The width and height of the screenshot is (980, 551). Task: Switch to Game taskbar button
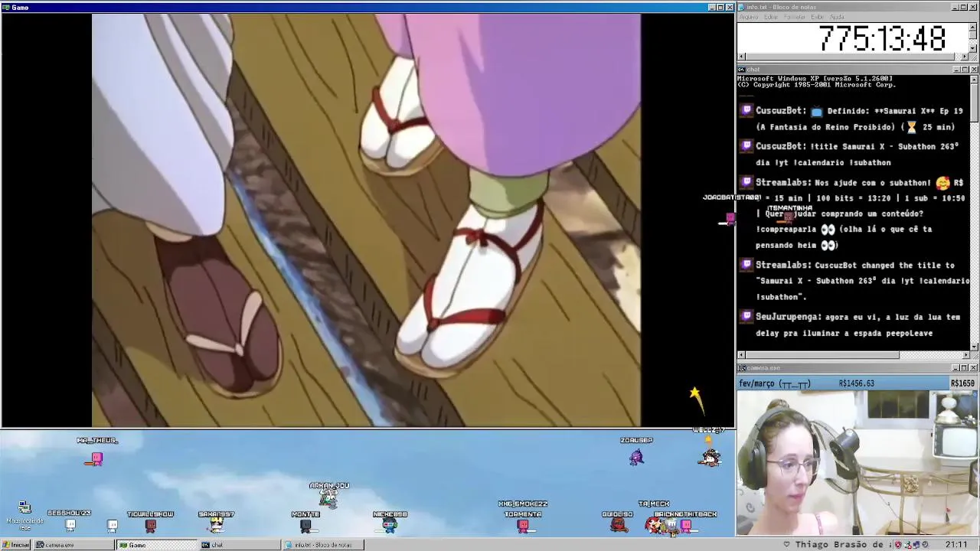158,545
